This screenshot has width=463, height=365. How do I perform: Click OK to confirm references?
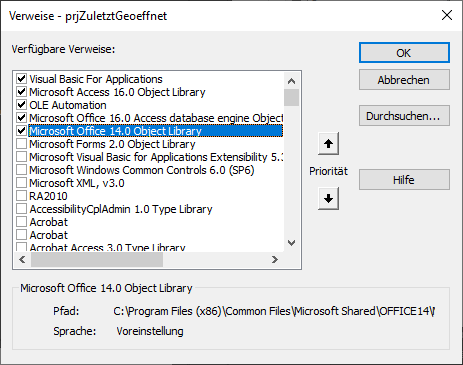click(404, 53)
